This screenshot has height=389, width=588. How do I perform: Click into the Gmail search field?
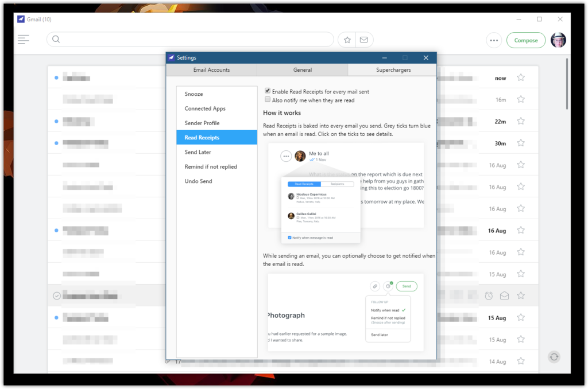coord(190,40)
